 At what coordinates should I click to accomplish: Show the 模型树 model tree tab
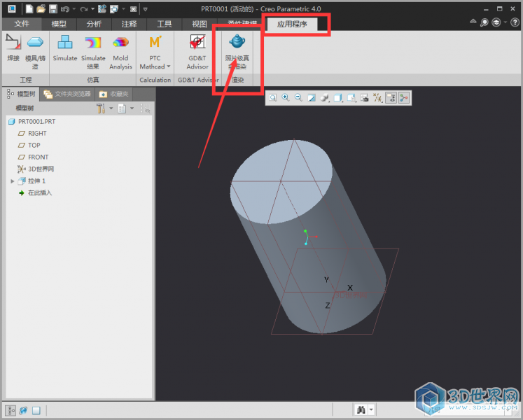click(21, 94)
